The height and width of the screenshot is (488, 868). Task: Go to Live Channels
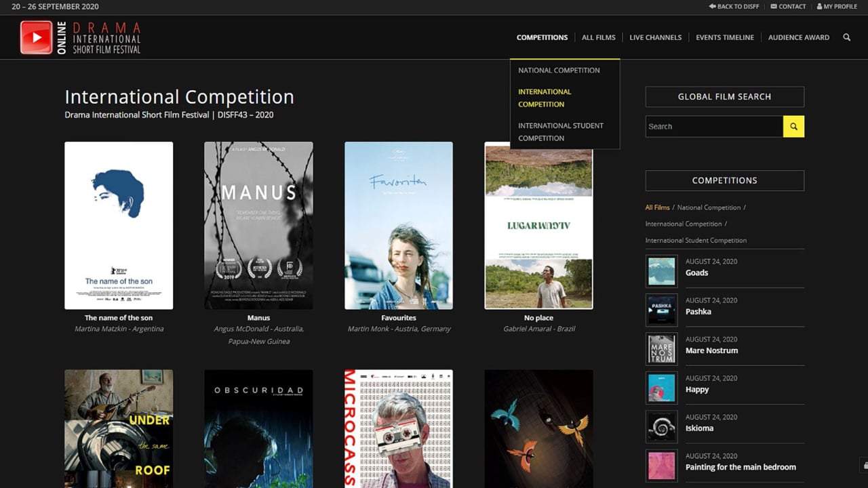pos(655,37)
